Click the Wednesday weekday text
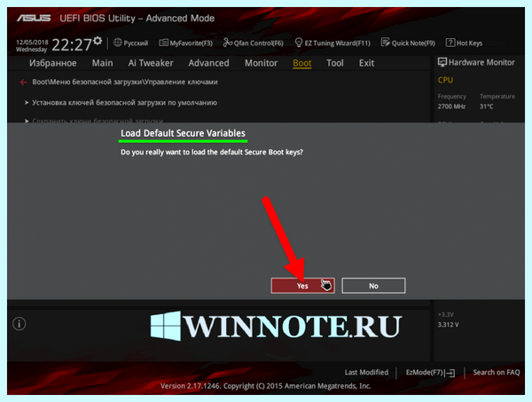This screenshot has width=532, height=402. click(x=32, y=50)
